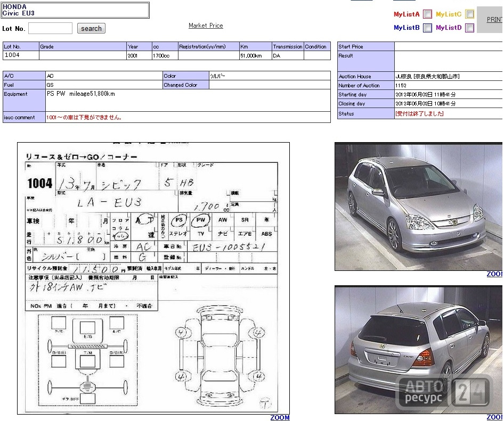Select the Equipment text PS PW mileage51,800km
This screenshot has height=421, width=504.
pyautogui.click(x=80, y=94)
